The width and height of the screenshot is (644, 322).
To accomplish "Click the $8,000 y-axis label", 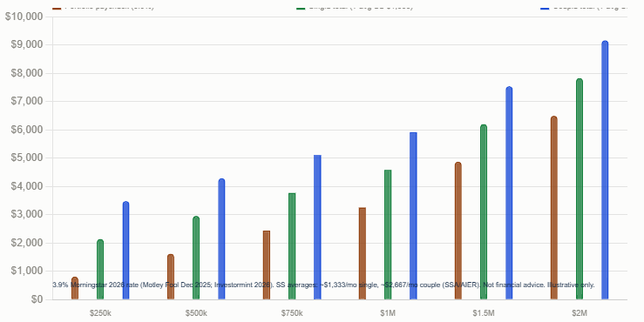I will [x=27, y=73].
